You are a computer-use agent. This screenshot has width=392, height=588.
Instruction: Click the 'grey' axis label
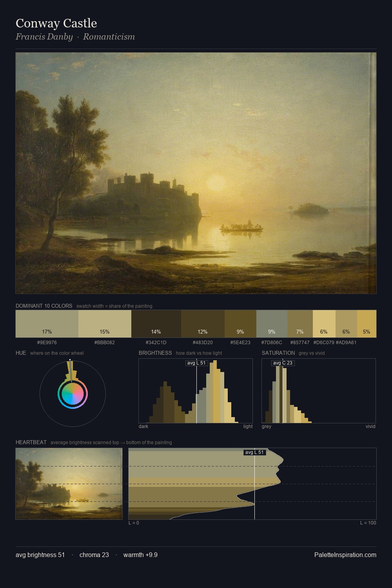pyautogui.click(x=267, y=426)
